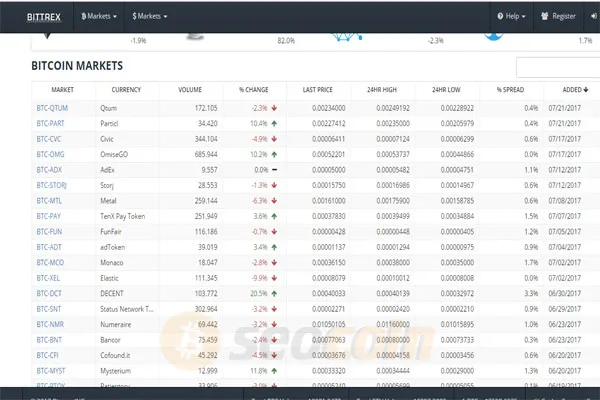Screen dimensions: 600x400
Task: Sort table by Market column
Action: click(62, 90)
